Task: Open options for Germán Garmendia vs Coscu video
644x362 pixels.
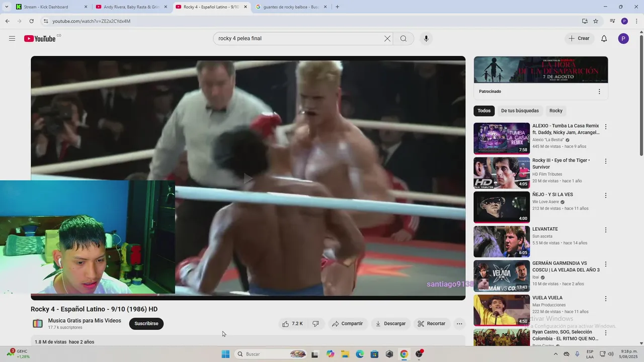Action: point(606,264)
